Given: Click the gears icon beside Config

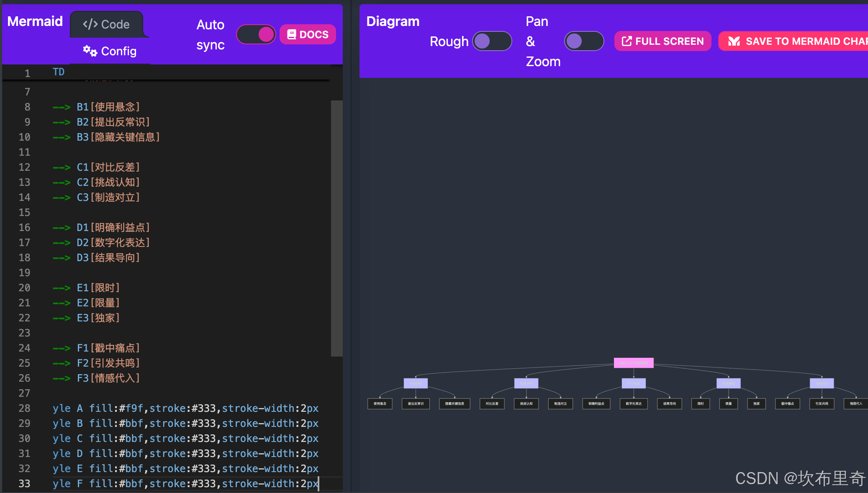Looking at the screenshot, I should pyautogui.click(x=90, y=51).
